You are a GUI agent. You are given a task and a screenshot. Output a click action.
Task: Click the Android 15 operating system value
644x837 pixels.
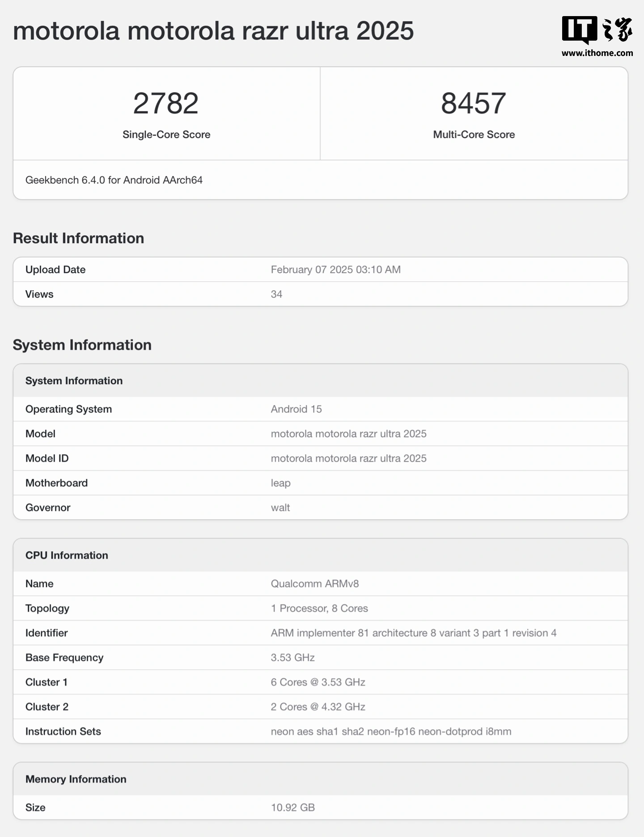click(x=296, y=409)
